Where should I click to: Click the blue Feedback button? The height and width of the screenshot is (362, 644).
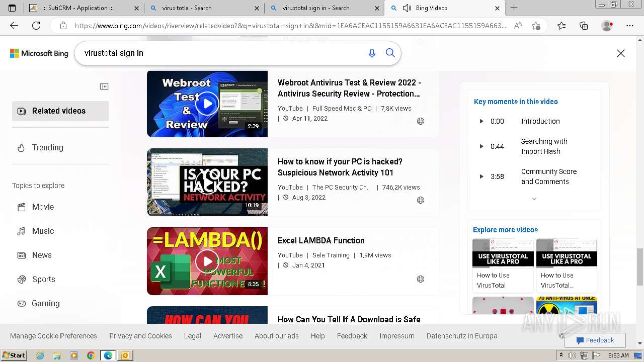(x=595, y=340)
